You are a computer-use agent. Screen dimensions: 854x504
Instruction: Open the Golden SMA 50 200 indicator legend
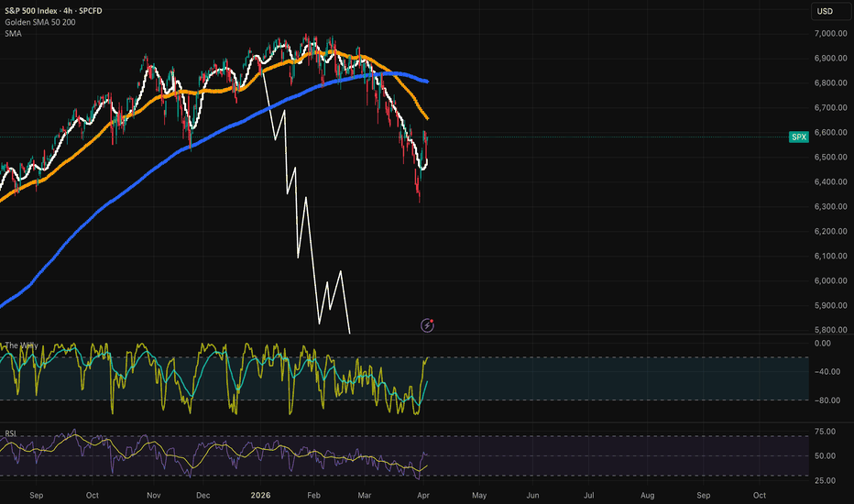tap(41, 21)
